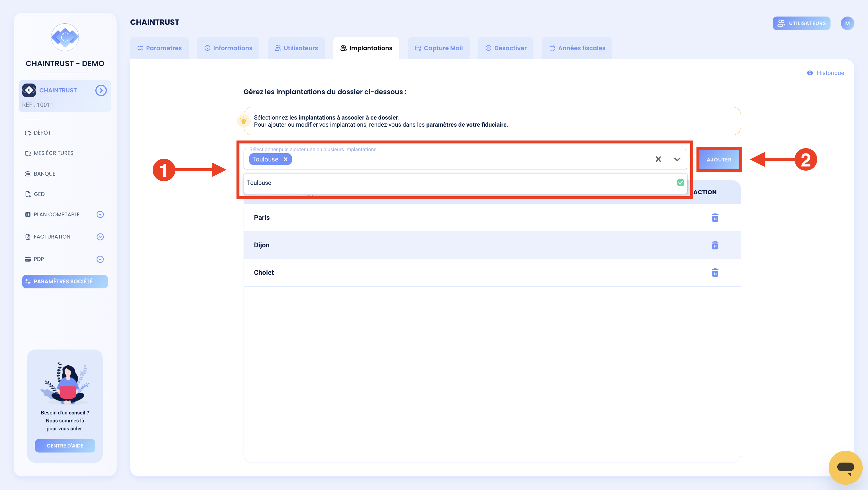868x490 pixels.
Task: Delete the Cholet implantation
Action: tap(715, 272)
